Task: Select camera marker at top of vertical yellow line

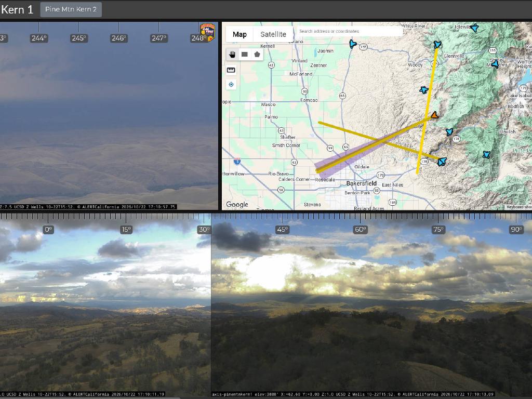Action: (x=437, y=45)
